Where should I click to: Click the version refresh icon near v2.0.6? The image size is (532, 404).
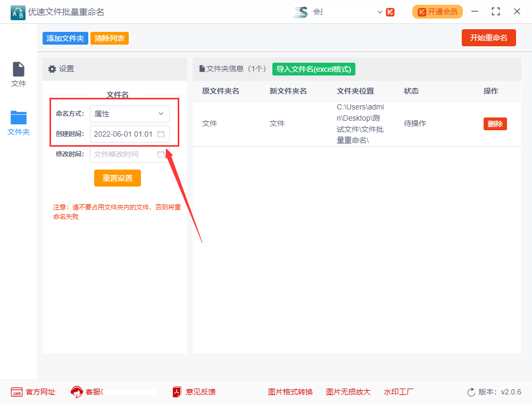pos(471,392)
